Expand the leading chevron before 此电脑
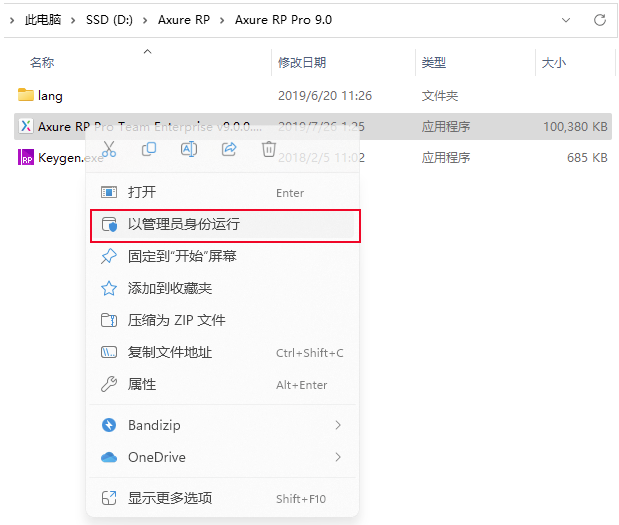 12,20
